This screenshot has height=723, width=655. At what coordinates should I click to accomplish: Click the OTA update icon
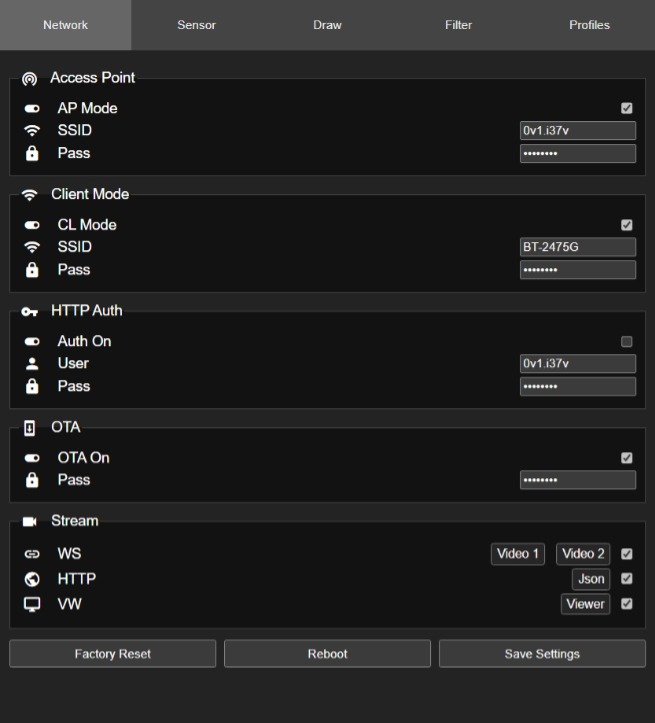pyautogui.click(x=30, y=428)
